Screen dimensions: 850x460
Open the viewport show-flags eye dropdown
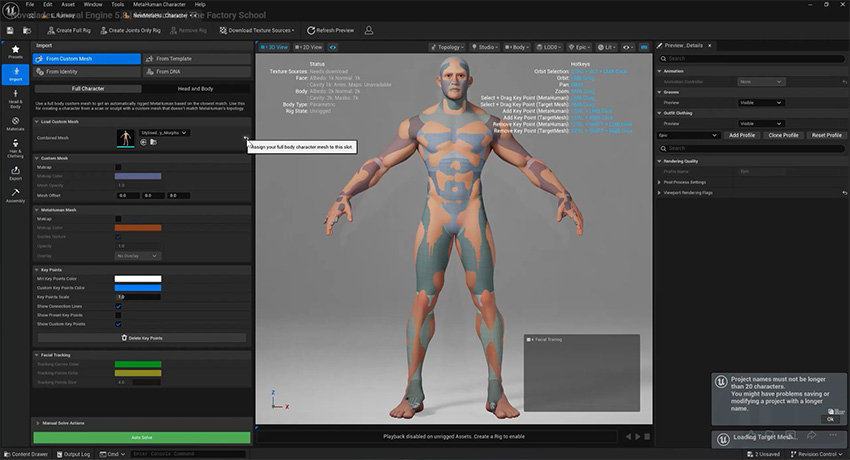tap(628, 47)
